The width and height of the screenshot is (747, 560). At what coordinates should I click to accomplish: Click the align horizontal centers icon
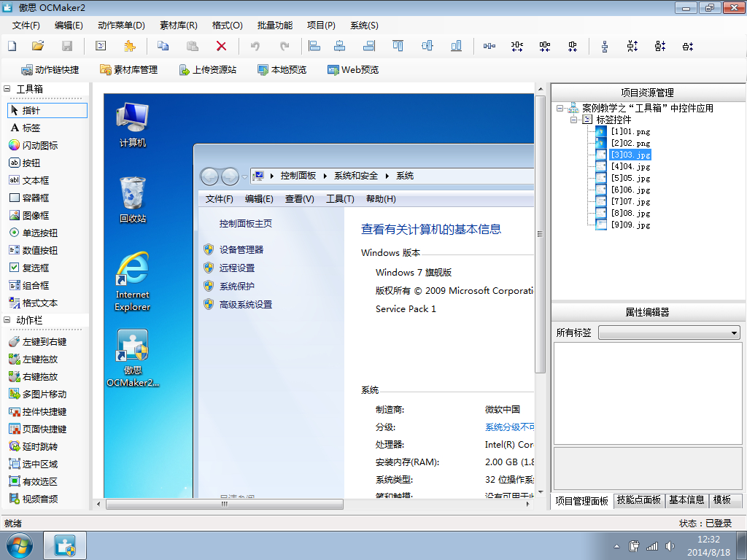tap(340, 46)
